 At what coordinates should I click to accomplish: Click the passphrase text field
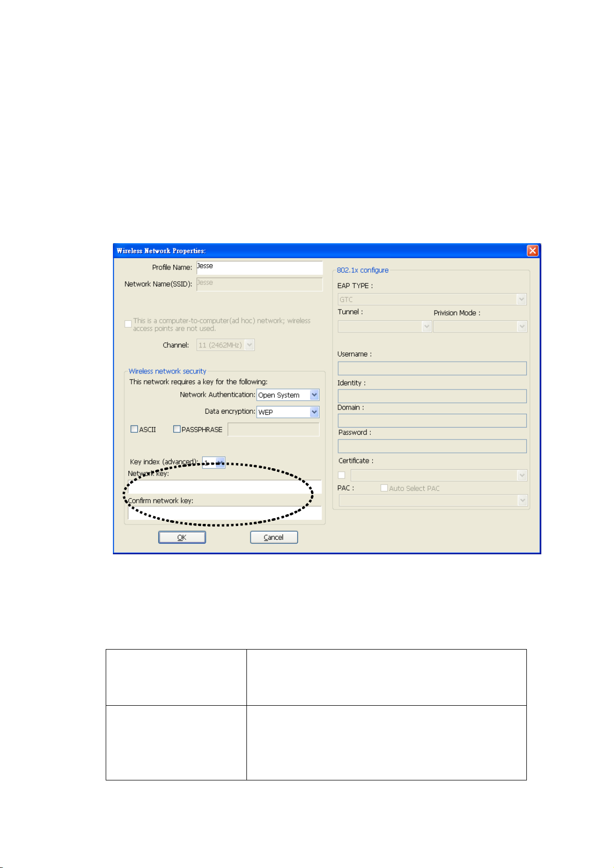point(274,430)
